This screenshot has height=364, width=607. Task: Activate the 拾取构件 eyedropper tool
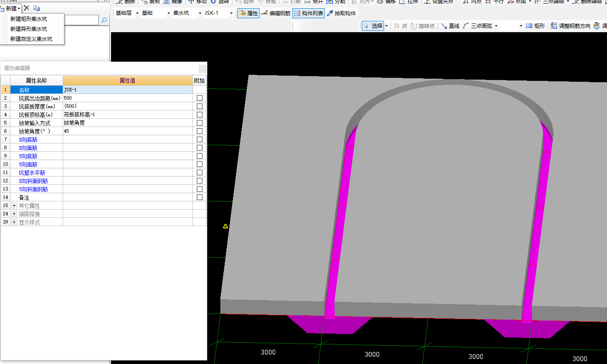342,13
